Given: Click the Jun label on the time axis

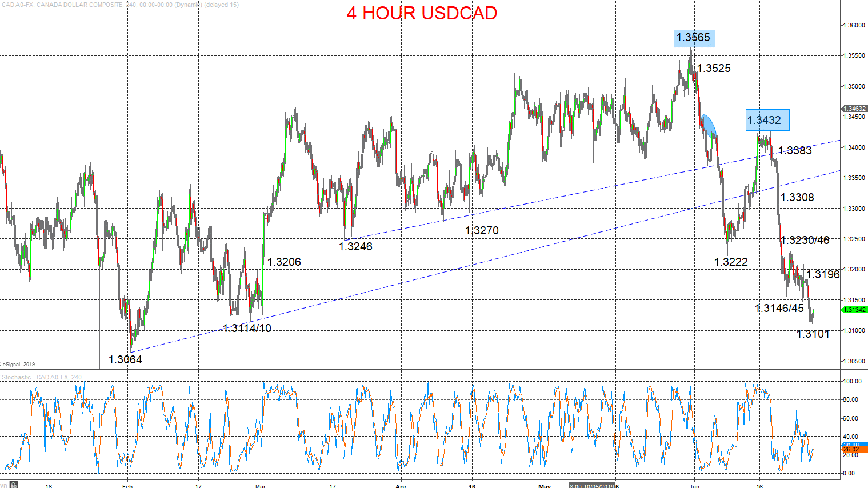Looking at the screenshot, I should click(x=695, y=486).
